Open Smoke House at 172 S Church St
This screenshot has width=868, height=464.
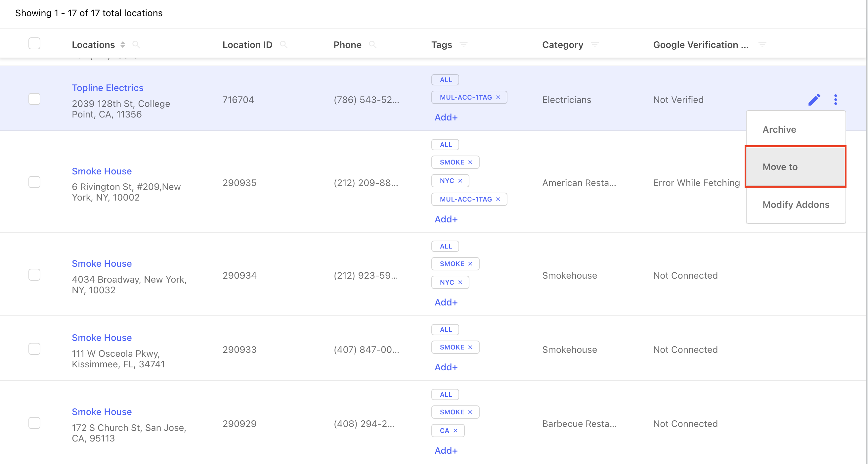pos(102,412)
